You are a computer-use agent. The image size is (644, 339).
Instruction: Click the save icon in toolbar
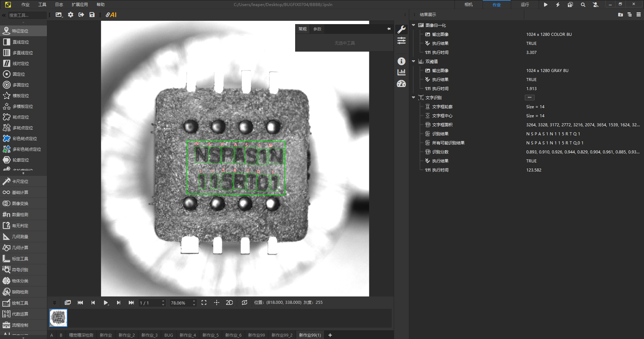click(92, 15)
